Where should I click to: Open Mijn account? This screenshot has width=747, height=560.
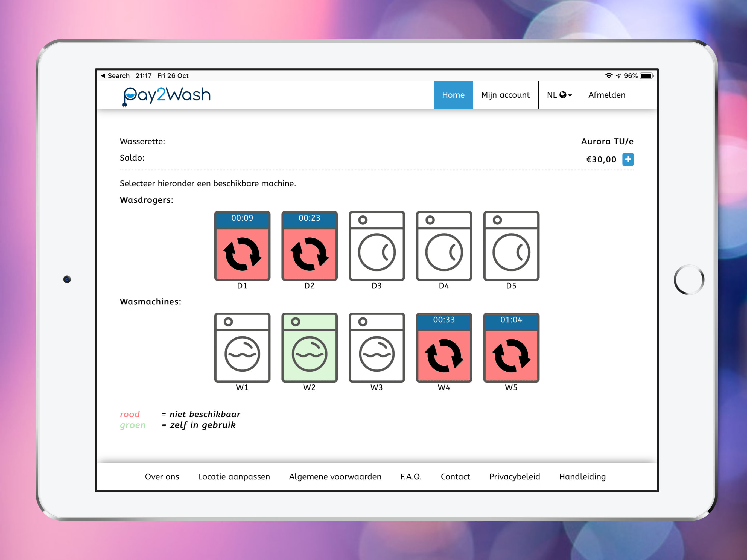(505, 95)
